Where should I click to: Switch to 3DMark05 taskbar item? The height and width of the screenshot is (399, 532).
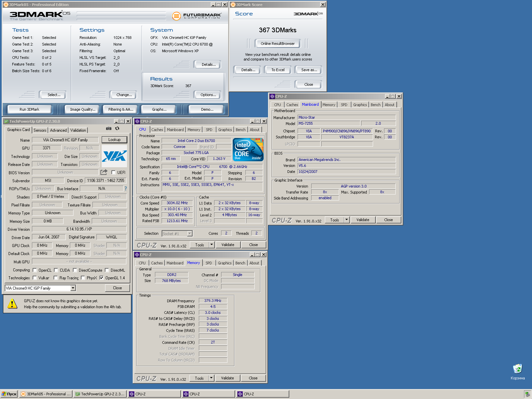pyautogui.click(x=46, y=394)
